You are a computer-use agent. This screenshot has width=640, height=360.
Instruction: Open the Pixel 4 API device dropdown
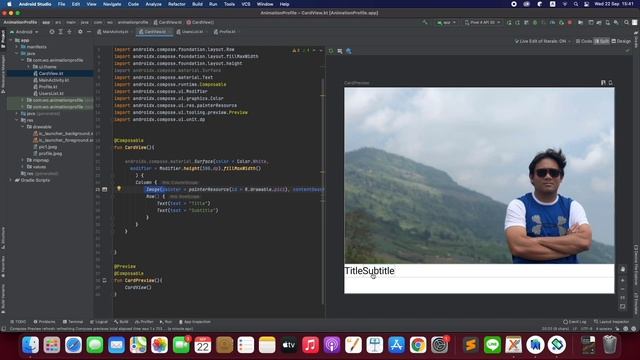[483, 22]
